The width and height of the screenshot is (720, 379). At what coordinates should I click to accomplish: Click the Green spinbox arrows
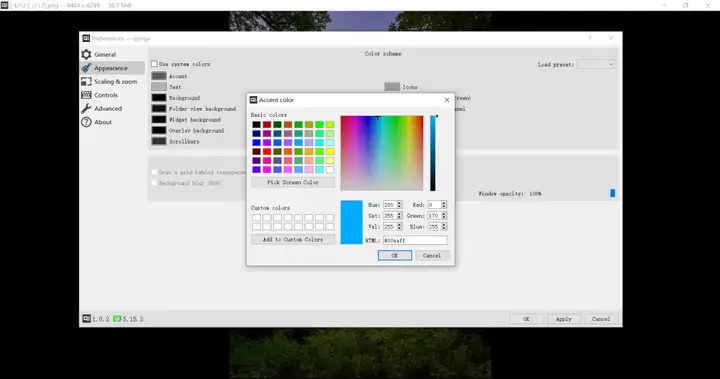(x=444, y=216)
